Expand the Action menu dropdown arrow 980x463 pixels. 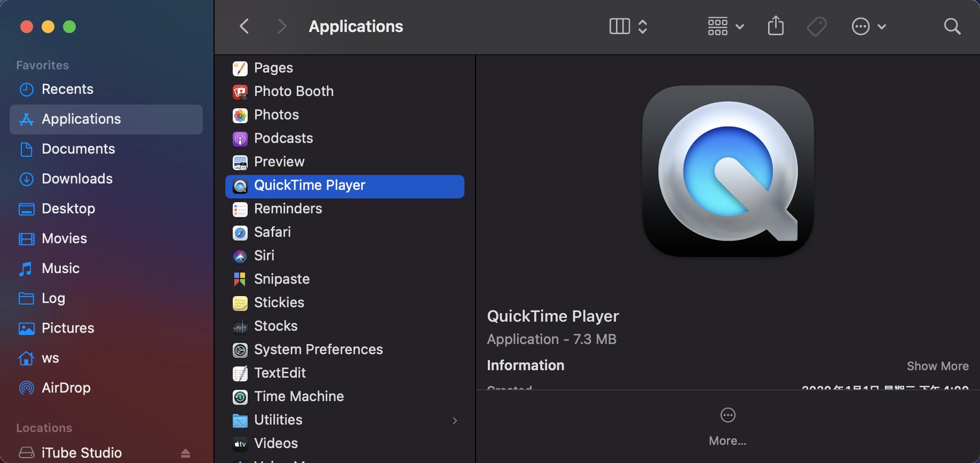(x=882, y=27)
